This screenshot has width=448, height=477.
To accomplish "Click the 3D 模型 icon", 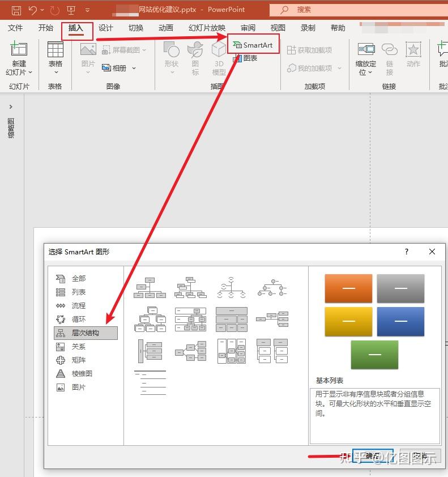I will [219, 49].
